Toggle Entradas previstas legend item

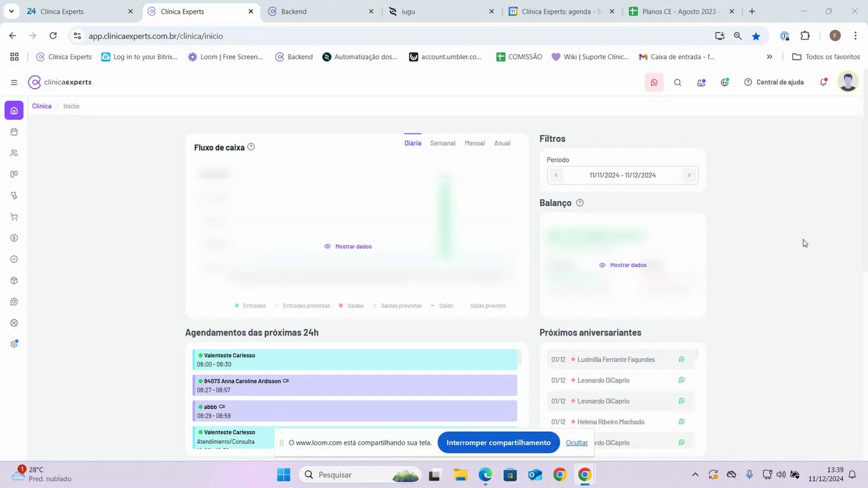click(302, 306)
